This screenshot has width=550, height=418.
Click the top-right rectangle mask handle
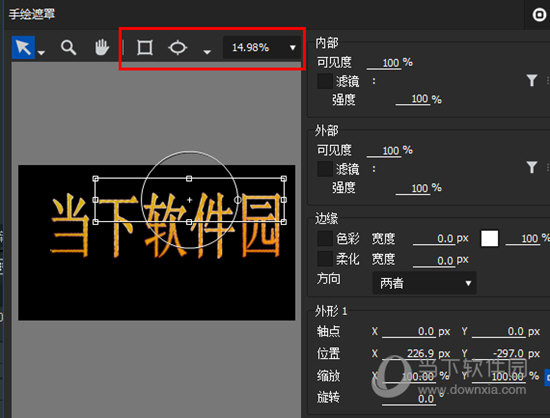pyautogui.click(x=284, y=179)
